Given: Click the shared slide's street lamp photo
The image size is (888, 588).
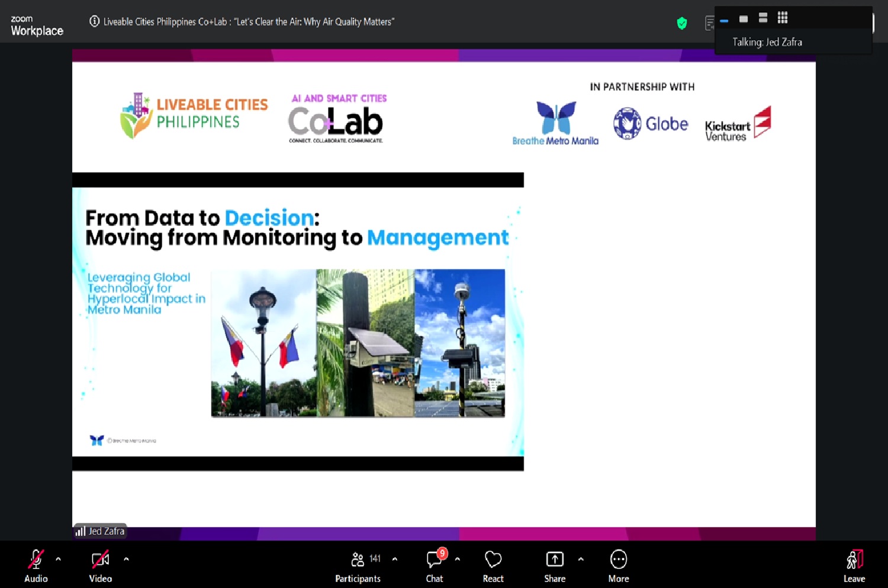Looking at the screenshot, I should pos(263,343).
